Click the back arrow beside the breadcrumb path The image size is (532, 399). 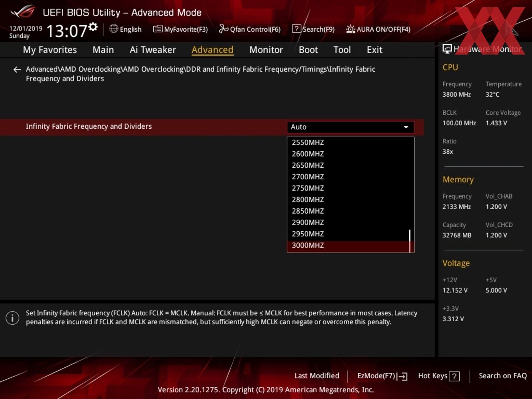17,70
